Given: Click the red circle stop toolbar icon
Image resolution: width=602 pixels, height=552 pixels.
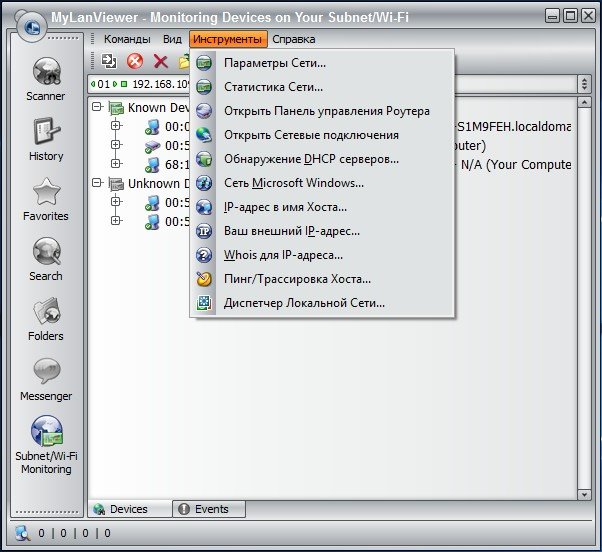Looking at the screenshot, I should click(x=135, y=61).
